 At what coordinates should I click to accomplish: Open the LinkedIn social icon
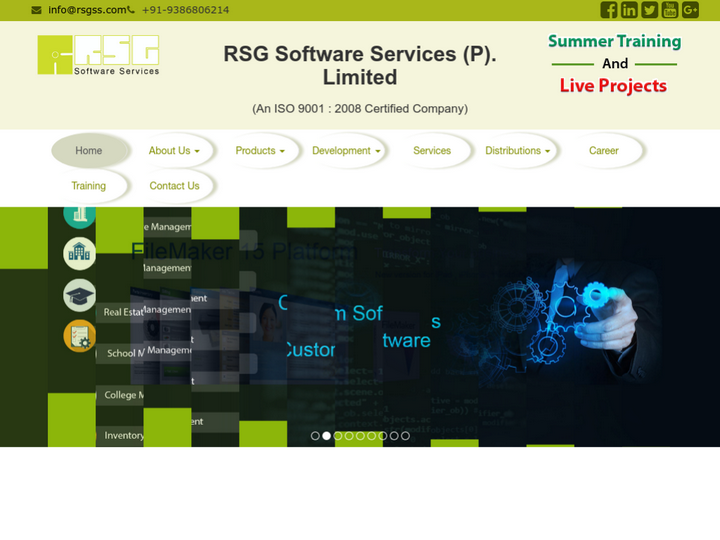(x=629, y=10)
